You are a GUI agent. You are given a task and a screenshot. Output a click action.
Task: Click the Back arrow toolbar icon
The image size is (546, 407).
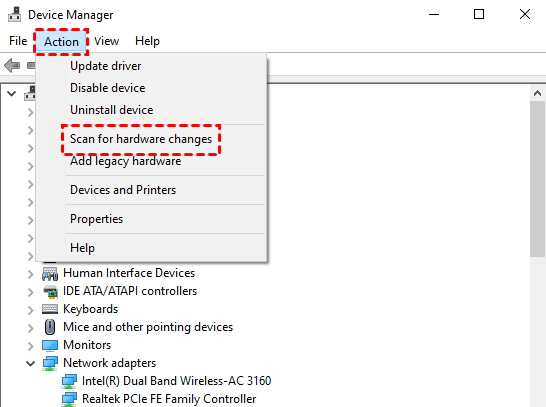coord(12,65)
